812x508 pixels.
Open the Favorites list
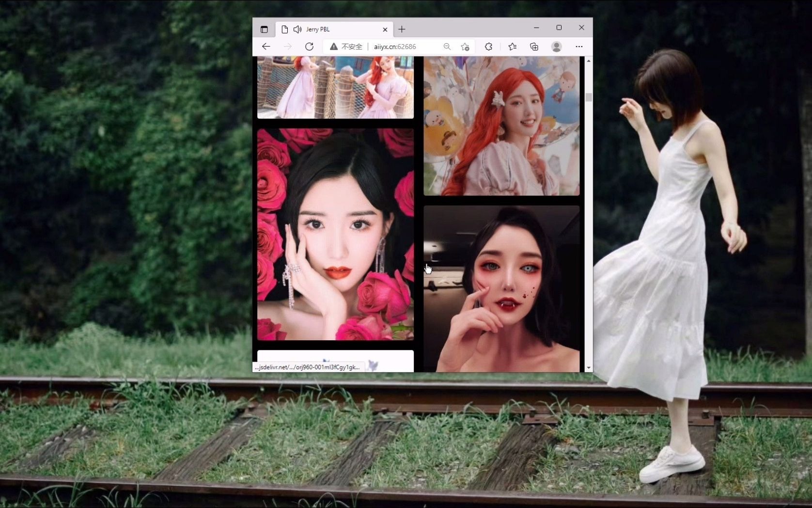pyautogui.click(x=512, y=47)
